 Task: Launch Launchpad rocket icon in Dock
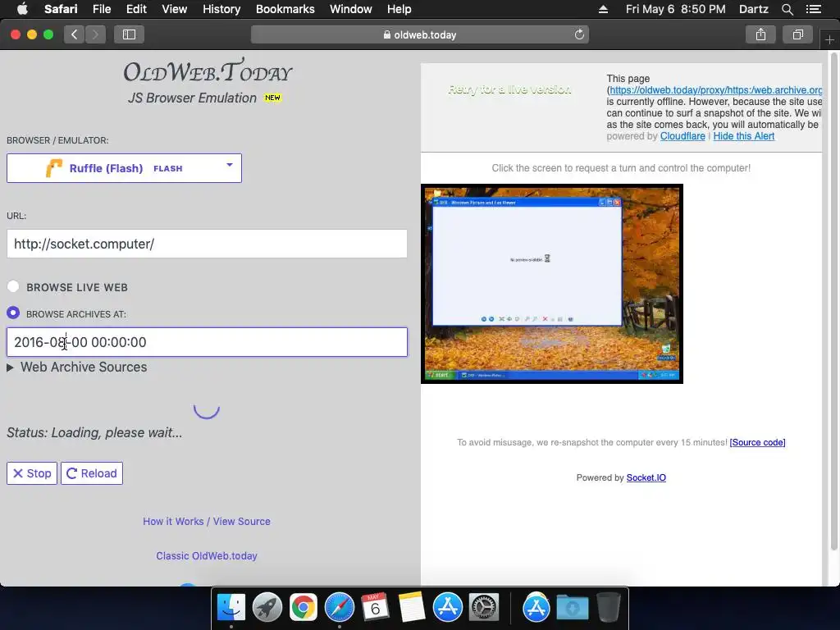tap(267, 608)
